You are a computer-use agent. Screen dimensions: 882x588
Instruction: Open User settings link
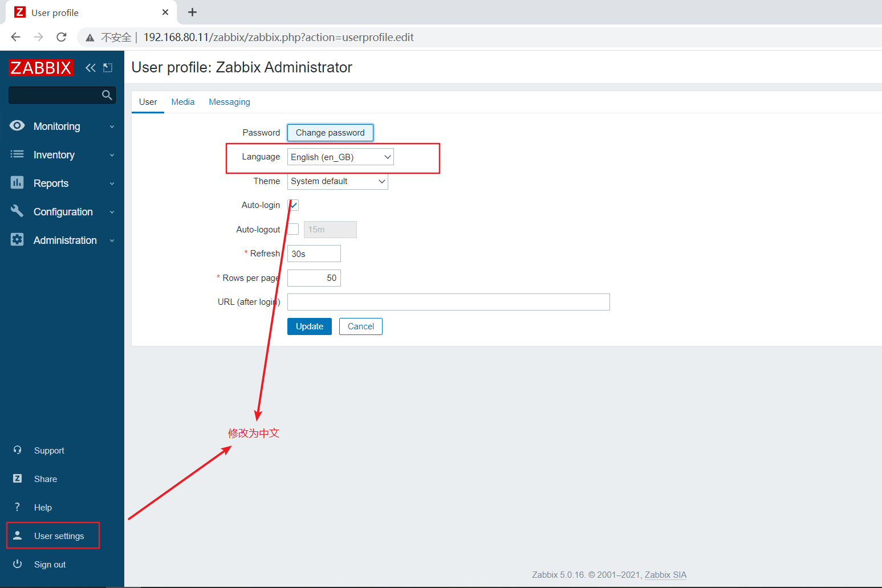59,536
